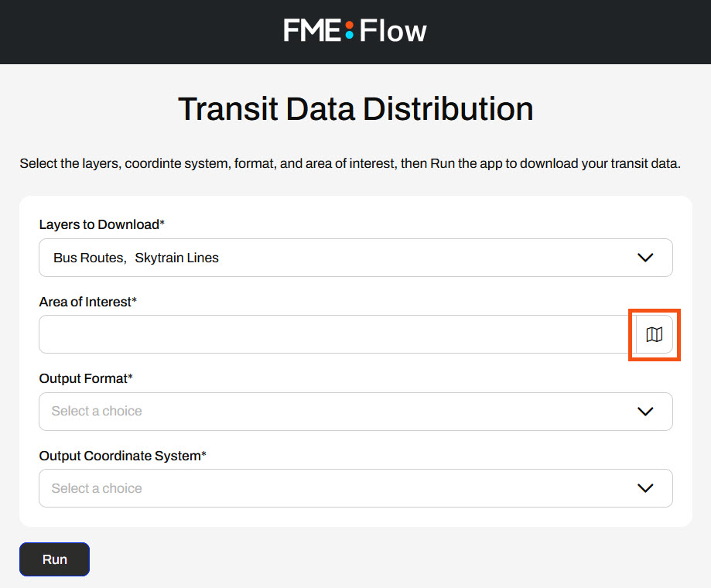
Task: Open the map picker for Area of Interest
Action: [655, 334]
